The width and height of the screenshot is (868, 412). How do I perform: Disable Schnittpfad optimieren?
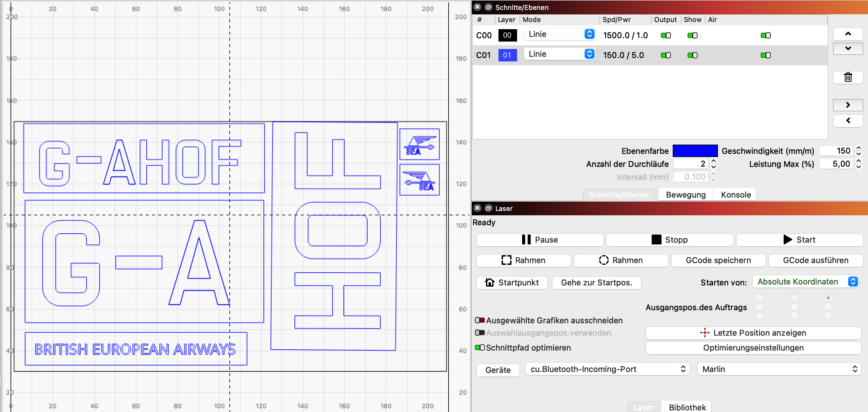pyautogui.click(x=480, y=347)
